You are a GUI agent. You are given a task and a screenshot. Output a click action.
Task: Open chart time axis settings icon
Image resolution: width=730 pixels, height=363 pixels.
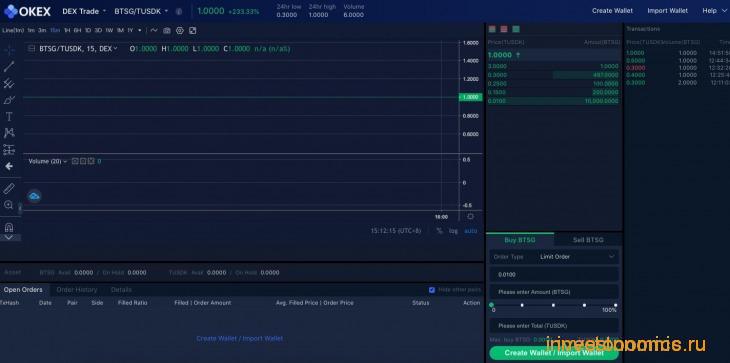[471, 216]
